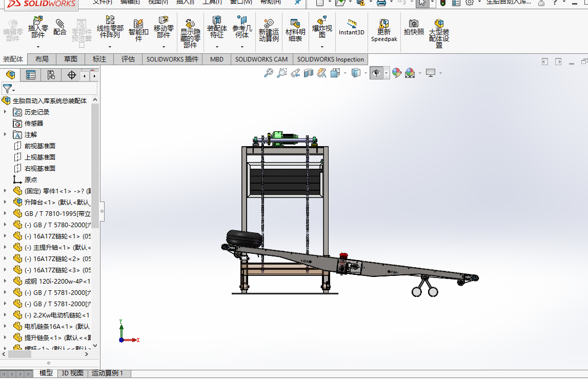Click the 更新 Speedpak tool
Viewport: 588px width, 379px height.
(x=384, y=30)
